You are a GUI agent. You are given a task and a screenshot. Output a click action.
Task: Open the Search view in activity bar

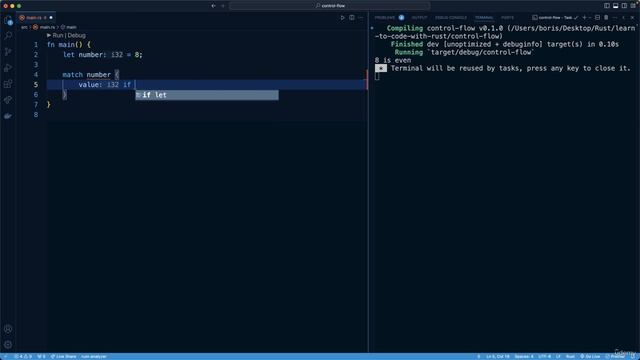click(x=8, y=36)
